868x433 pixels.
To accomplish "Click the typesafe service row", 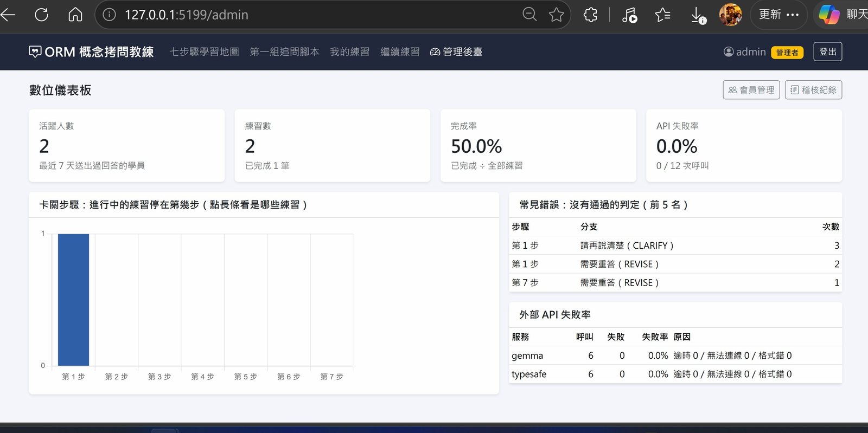I will (675, 374).
